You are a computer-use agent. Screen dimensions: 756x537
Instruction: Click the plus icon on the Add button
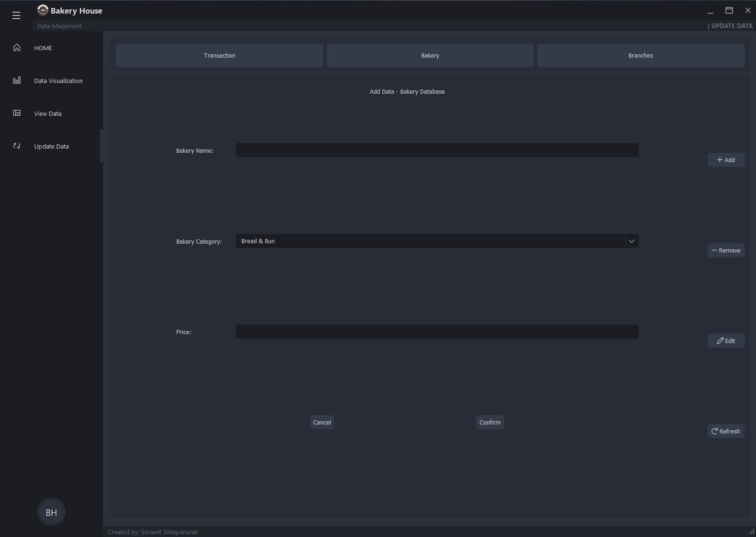(720, 160)
